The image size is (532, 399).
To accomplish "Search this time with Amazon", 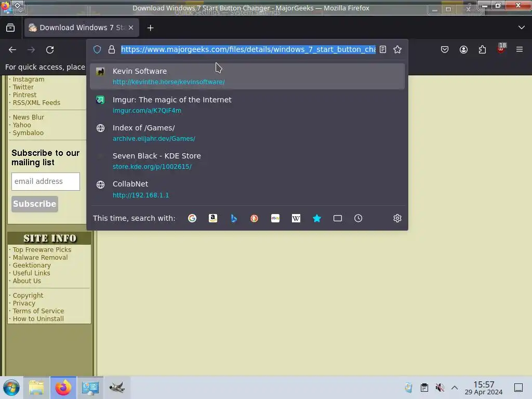I will [212, 218].
